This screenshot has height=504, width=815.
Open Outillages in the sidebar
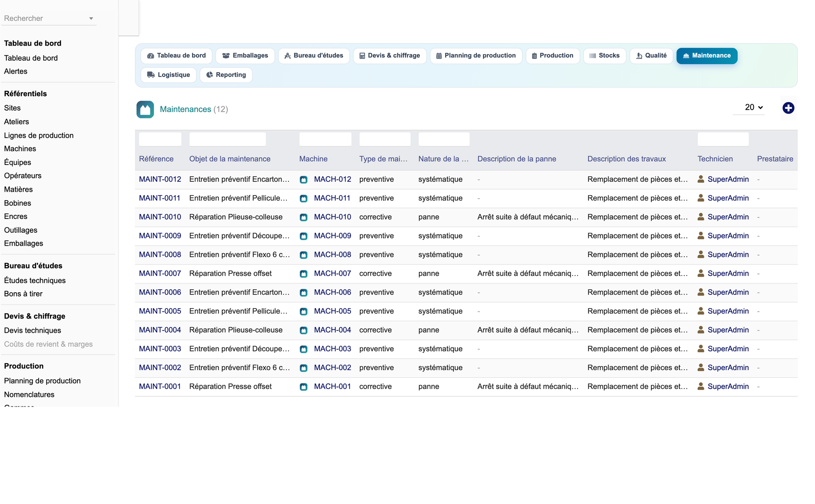[21, 230]
